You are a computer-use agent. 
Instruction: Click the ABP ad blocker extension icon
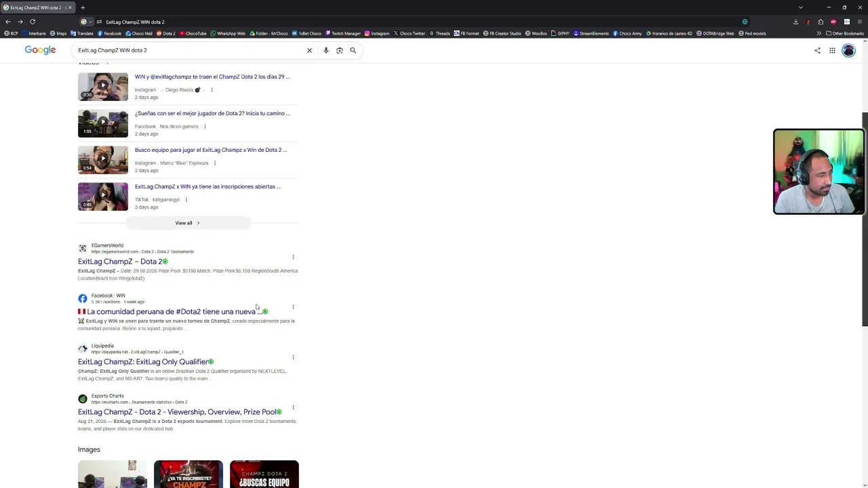[x=833, y=22]
